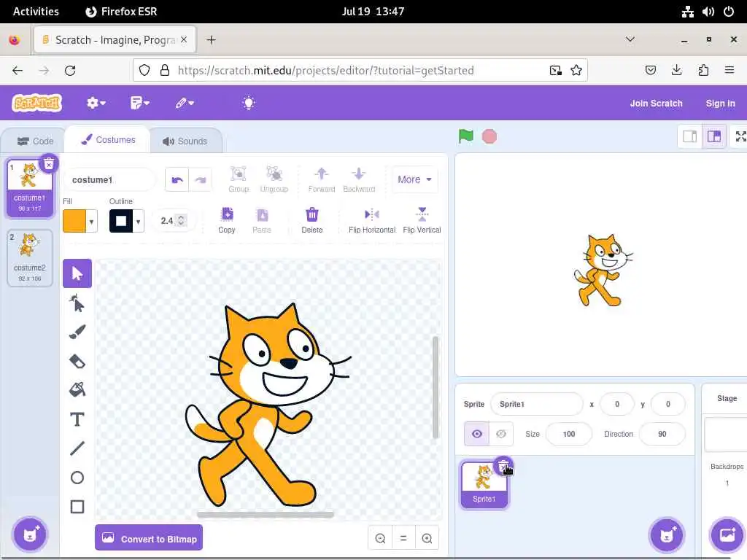Image resolution: width=747 pixels, height=560 pixels.
Task: Expand the More options dropdown
Action: click(x=415, y=179)
